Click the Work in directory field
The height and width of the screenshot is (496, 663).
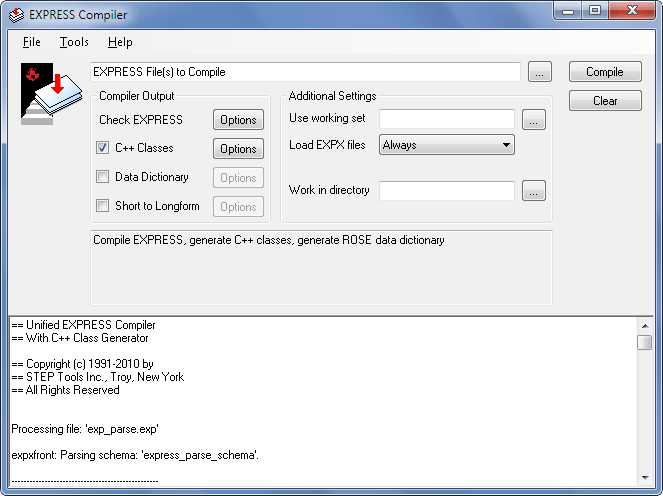pos(447,191)
